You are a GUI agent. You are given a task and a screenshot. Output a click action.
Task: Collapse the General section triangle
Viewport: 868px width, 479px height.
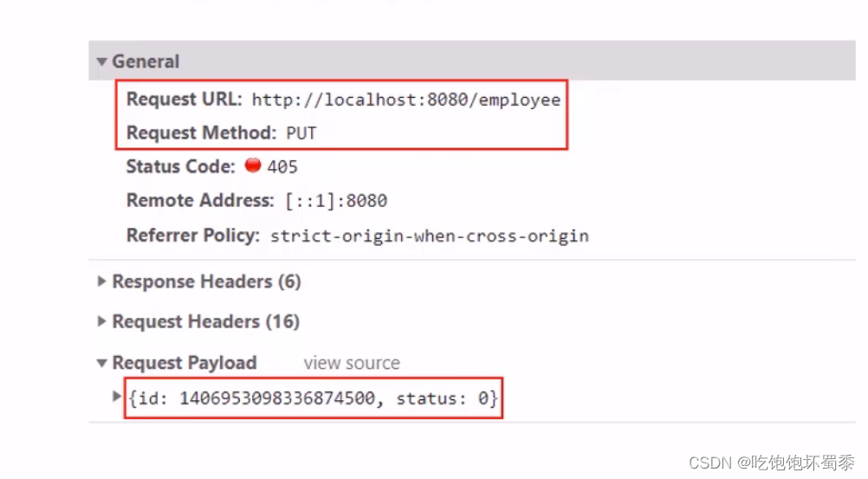point(102,61)
